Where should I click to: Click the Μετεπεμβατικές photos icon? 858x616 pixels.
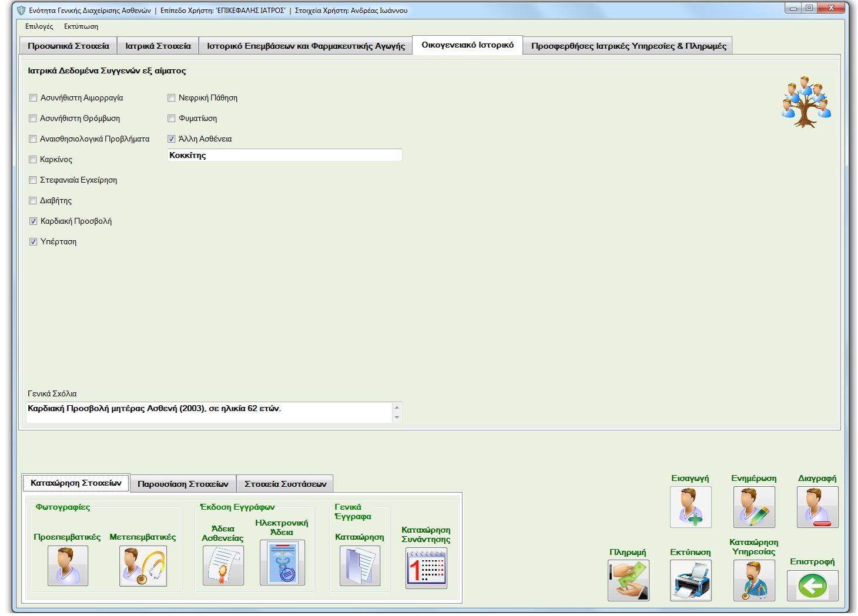click(x=143, y=565)
